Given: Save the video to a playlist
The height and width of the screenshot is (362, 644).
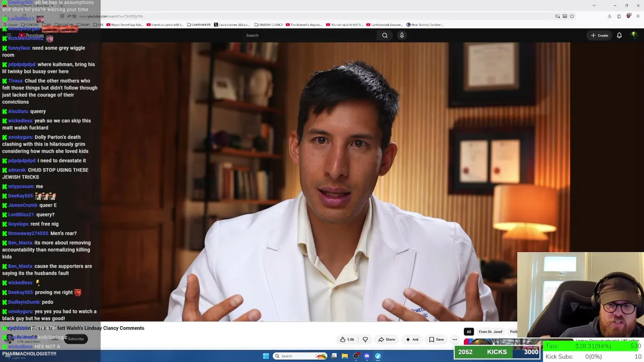Looking at the screenshot, I should [436, 339].
